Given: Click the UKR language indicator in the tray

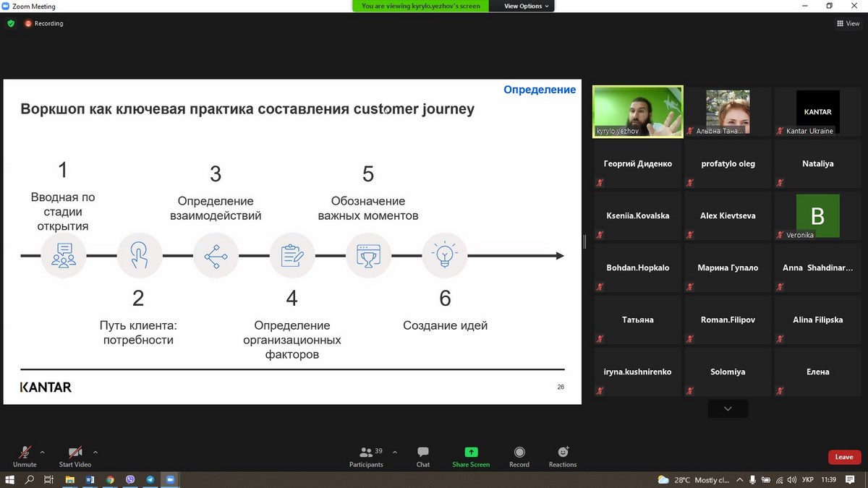Looking at the screenshot, I should (808, 479).
